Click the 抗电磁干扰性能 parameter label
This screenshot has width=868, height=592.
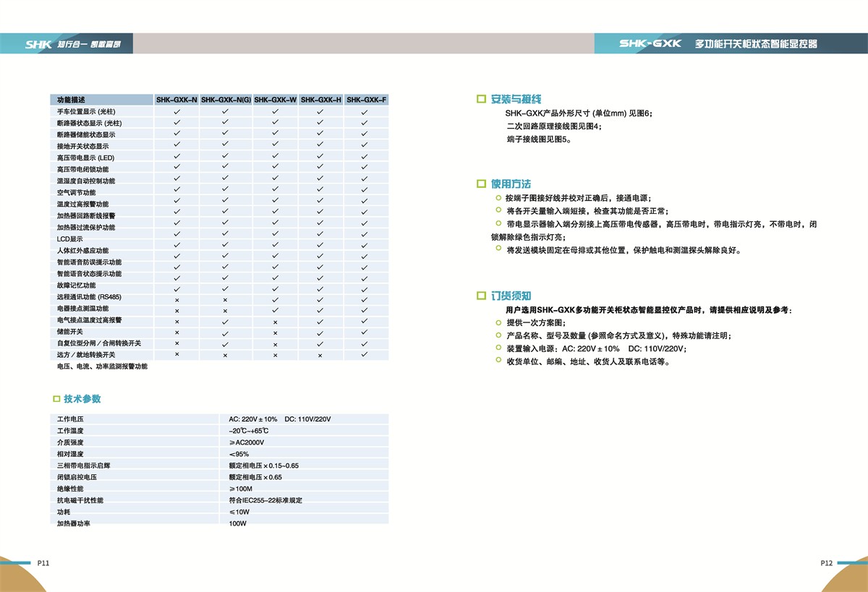[80, 500]
